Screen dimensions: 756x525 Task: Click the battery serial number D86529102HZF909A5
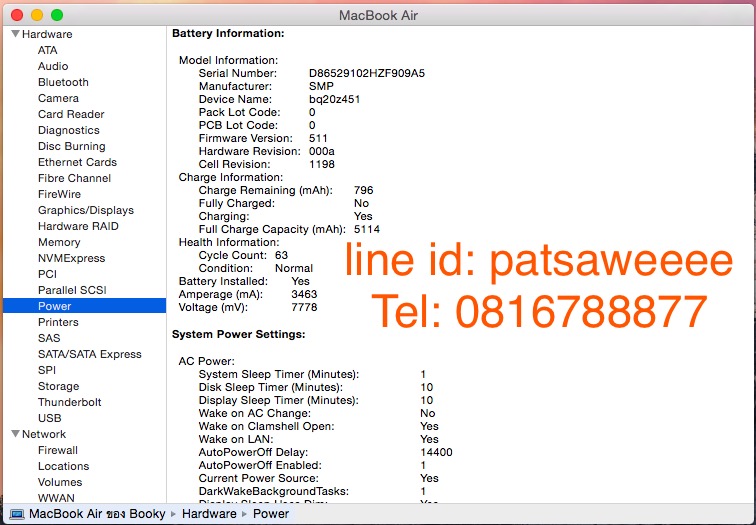pos(367,73)
